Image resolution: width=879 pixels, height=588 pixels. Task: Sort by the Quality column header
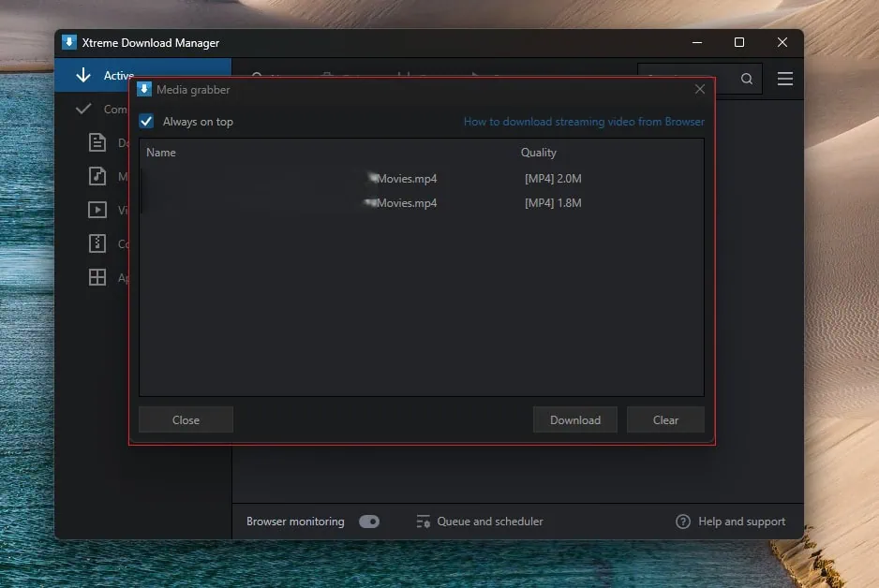pyautogui.click(x=538, y=153)
